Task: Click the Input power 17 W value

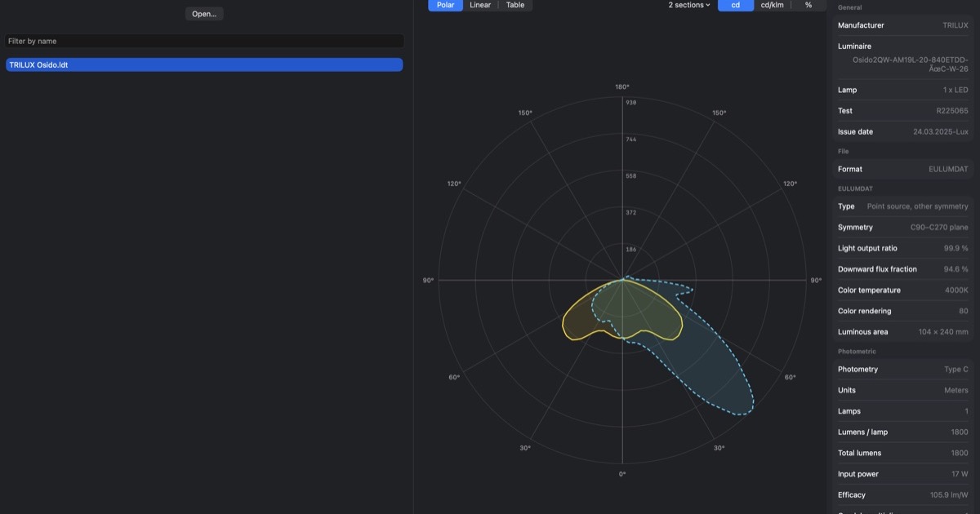Action: (x=960, y=474)
